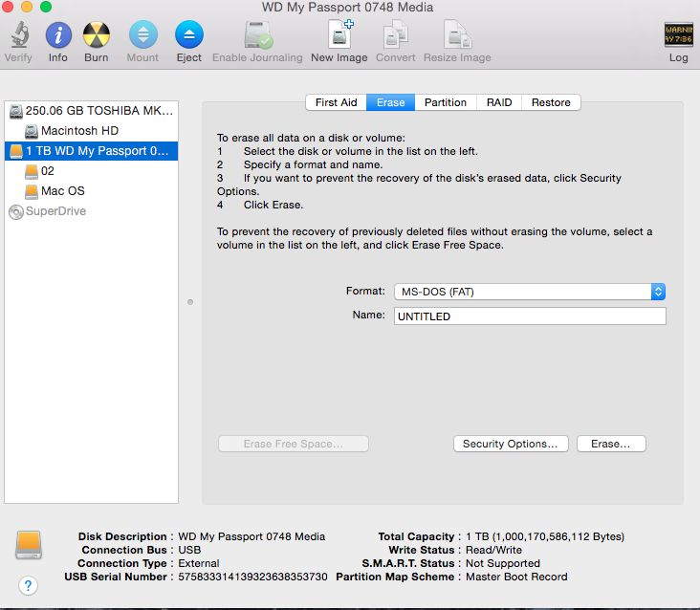The height and width of the screenshot is (610, 700).
Task: Select the 1 TB WD My Passport disk
Action: pos(91,151)
